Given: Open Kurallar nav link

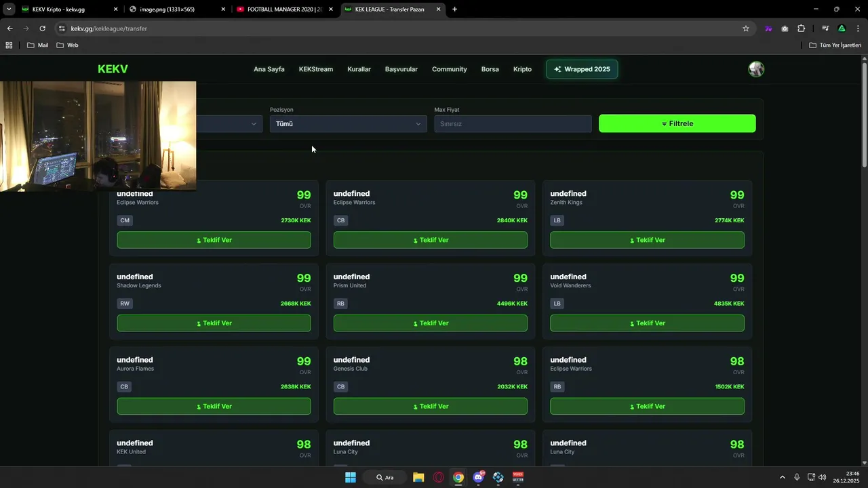Looking at the screenshot, I should coord(359,69).
